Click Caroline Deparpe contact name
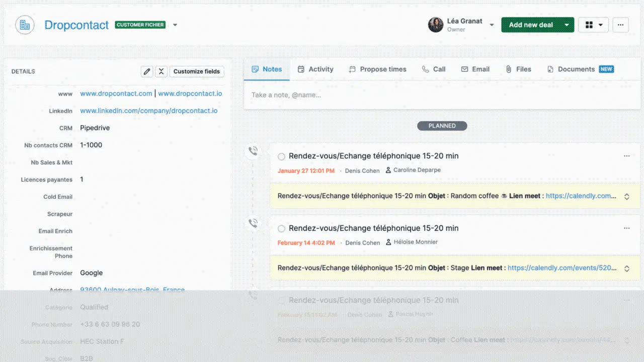644x362 pixels. [x=417, y=170]
